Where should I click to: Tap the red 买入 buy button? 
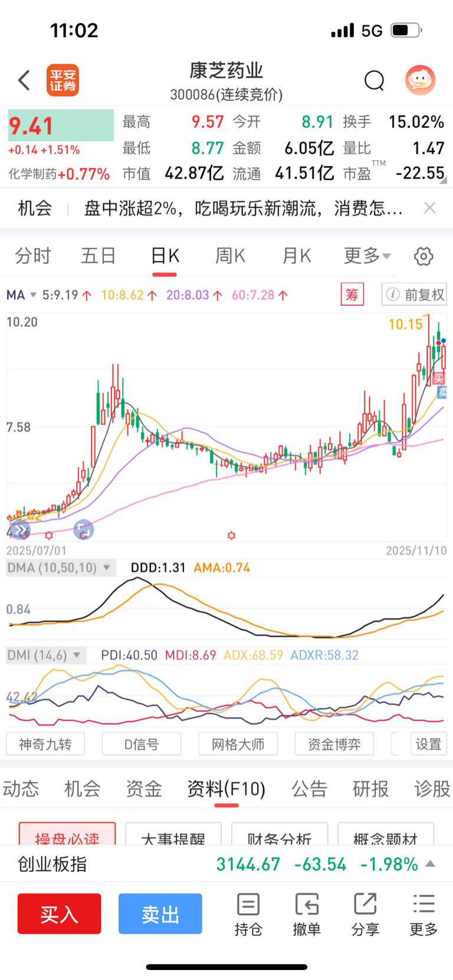pos(59,914)
